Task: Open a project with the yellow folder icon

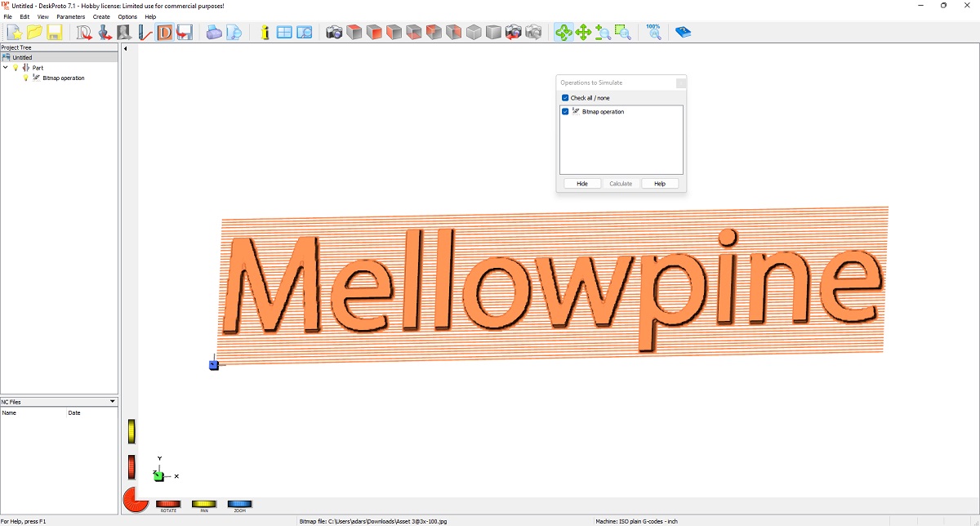Action: 34,33
